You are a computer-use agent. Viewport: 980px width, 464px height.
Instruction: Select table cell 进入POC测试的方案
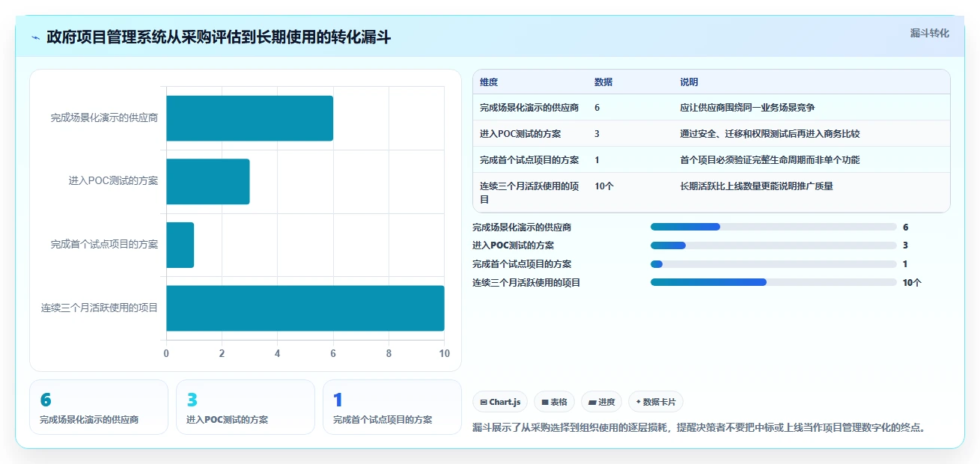pyautogui.click(x=520, y=134)
